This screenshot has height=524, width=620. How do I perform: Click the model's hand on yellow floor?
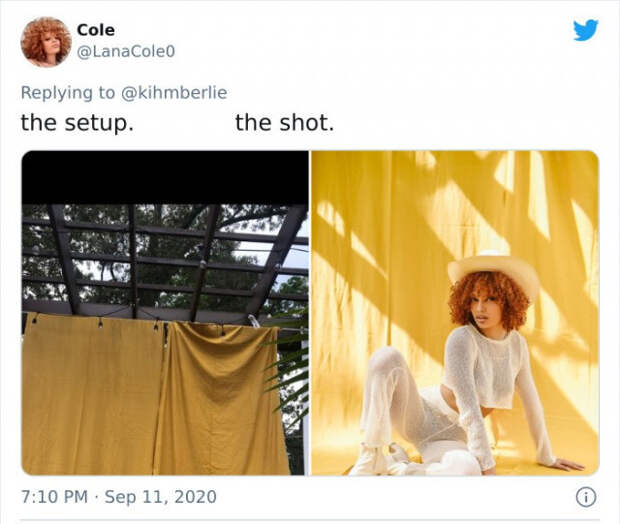pyautogui.click(x=567, y=465)
